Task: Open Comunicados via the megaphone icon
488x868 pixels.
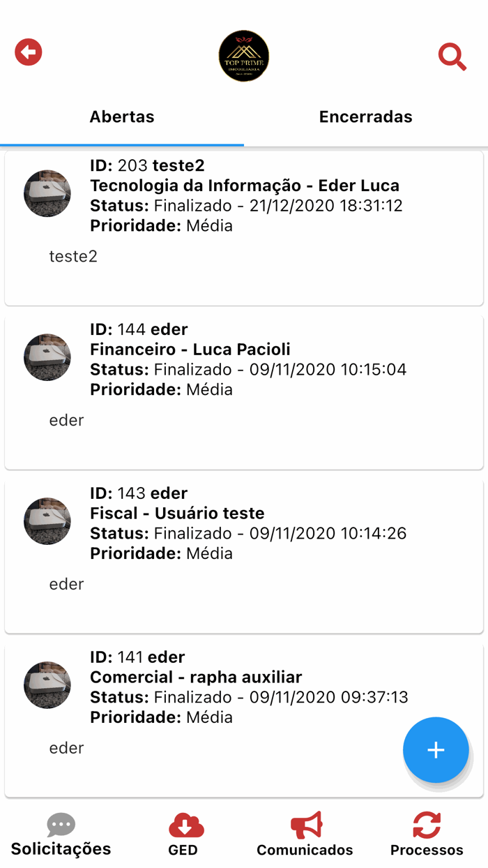Action: pos(305,824)
